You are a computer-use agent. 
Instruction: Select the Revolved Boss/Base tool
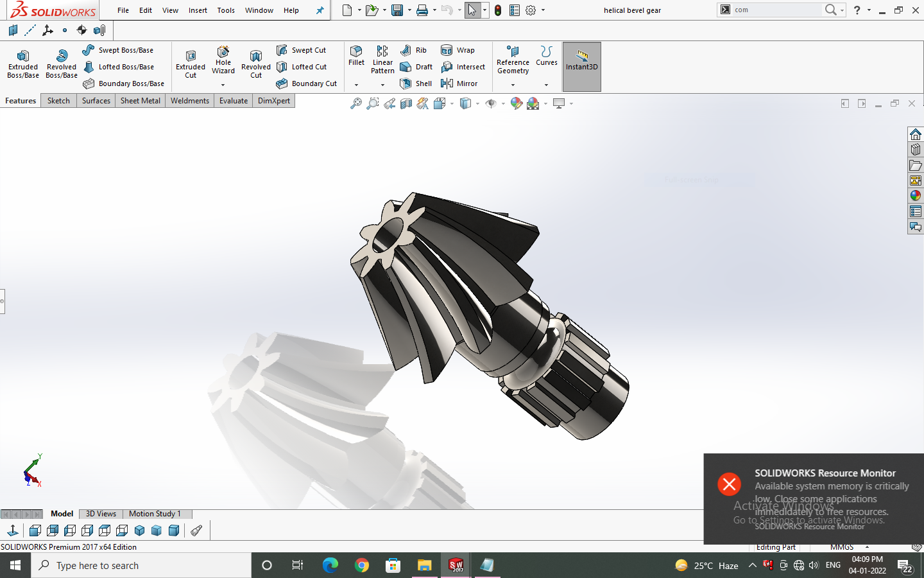pos(62,64)
